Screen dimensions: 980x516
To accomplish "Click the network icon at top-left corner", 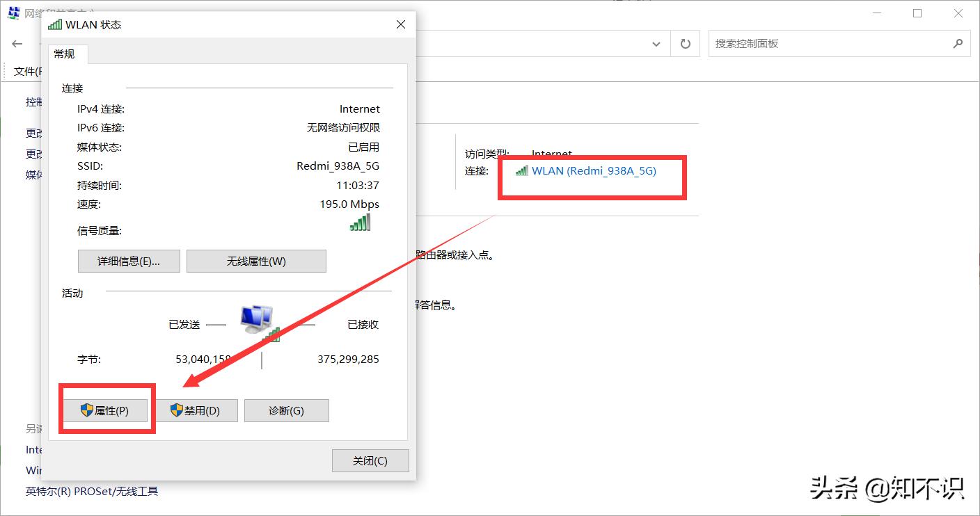I will tap(13, 13).
